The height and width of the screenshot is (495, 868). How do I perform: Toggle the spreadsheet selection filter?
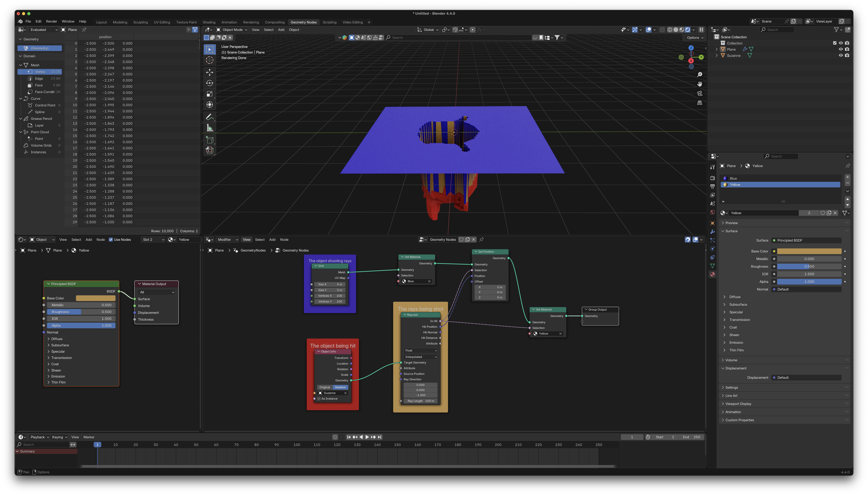195,30
